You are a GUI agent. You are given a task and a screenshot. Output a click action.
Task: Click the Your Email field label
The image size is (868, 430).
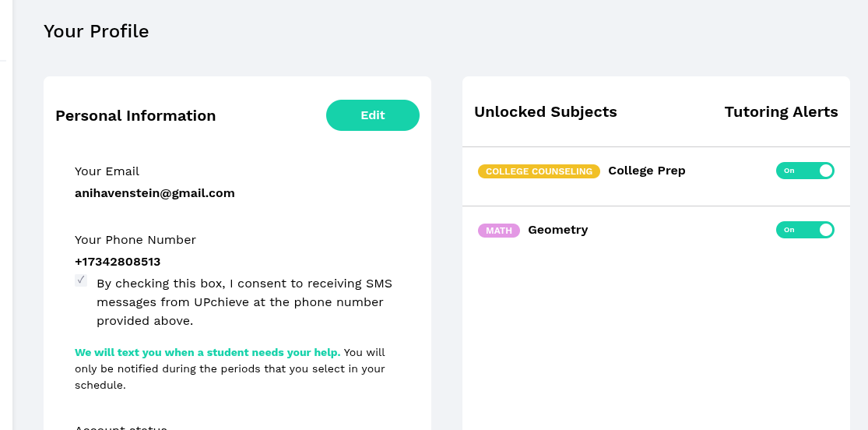tap(107, 171)
